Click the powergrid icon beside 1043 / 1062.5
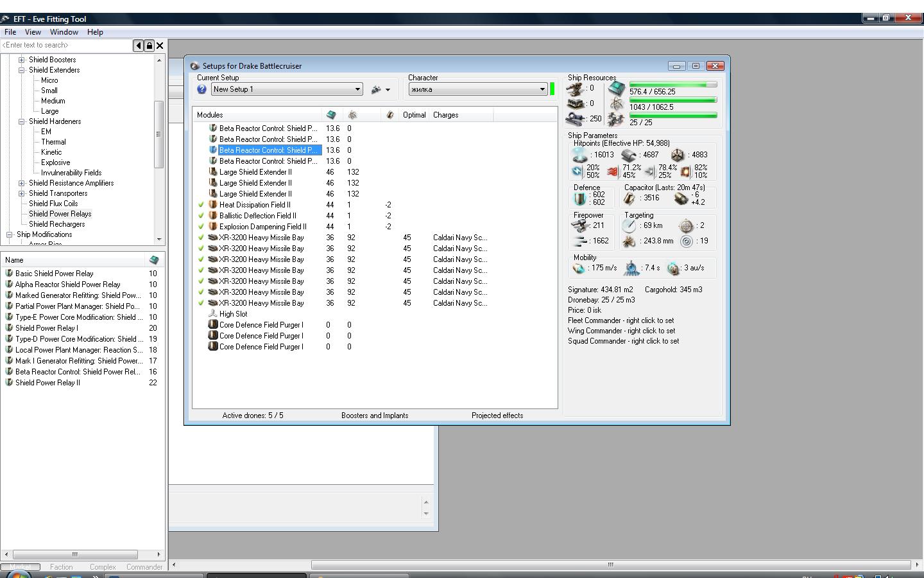Image resolution: width=924 pixels, height=578 pixels. [617, 104]
